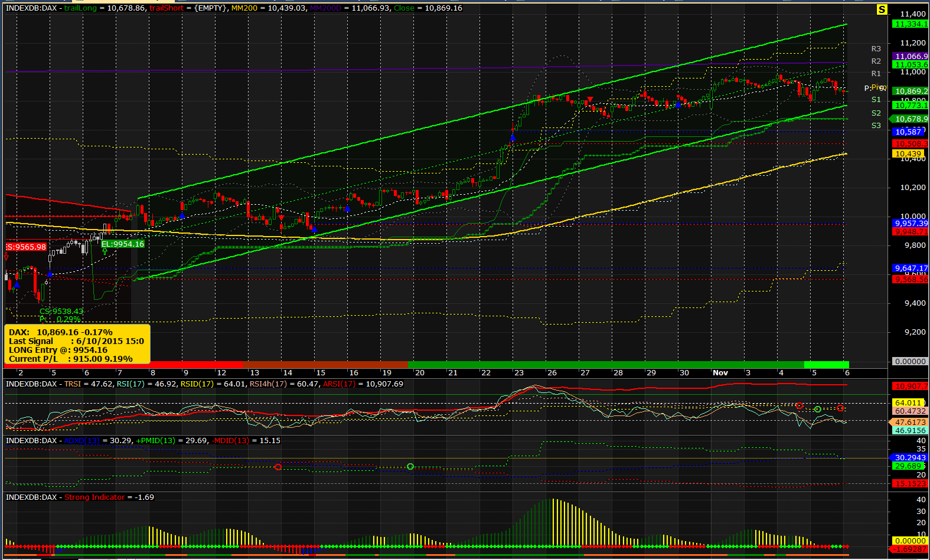Click the green 10,869.2 price tag
930x560 pixels.
(x=911, y=91)
